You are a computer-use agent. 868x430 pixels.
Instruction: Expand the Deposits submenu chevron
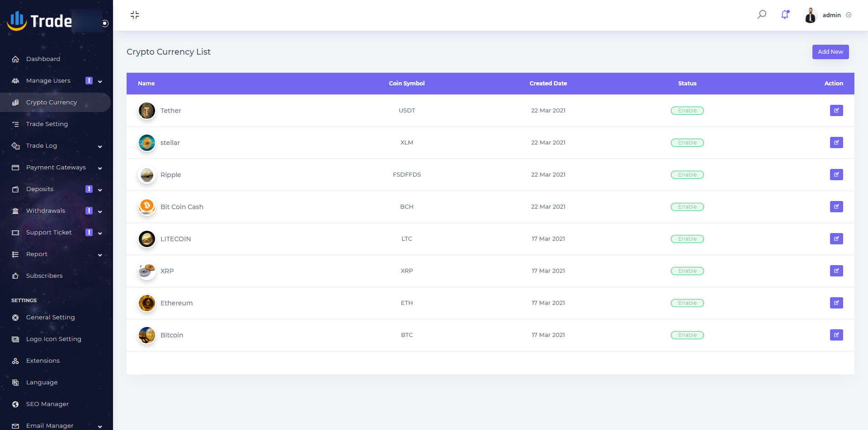pos(100,190)
